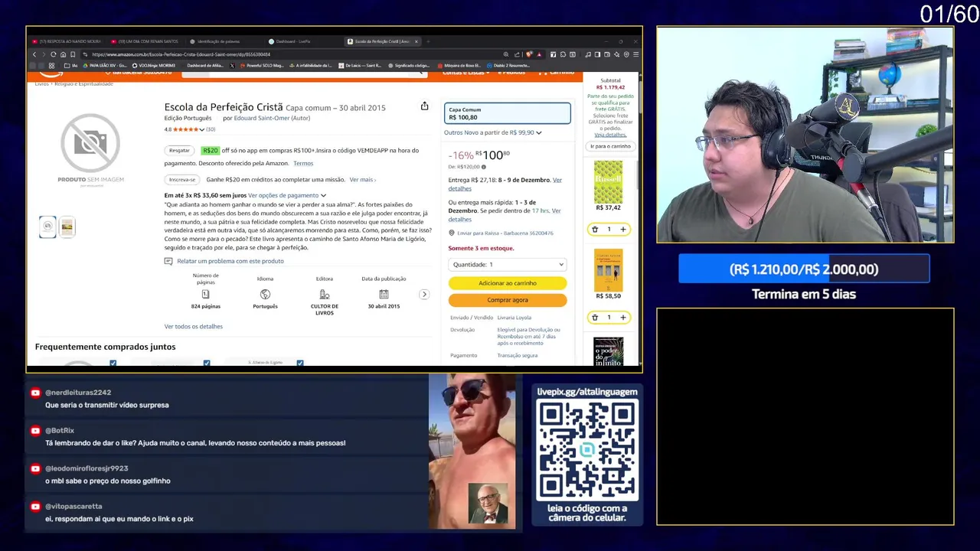Click the YouTube icon beside @vitopascaretta
The height and width of the screenshot is (551, 980).
pyautogui.click(x=35, y=507)
